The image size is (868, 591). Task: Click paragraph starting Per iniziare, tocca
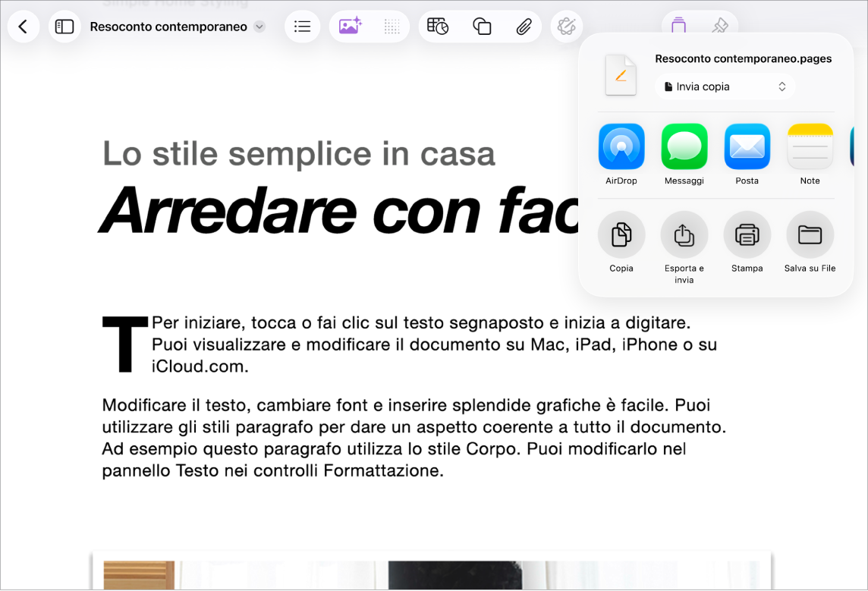point(434,344)
